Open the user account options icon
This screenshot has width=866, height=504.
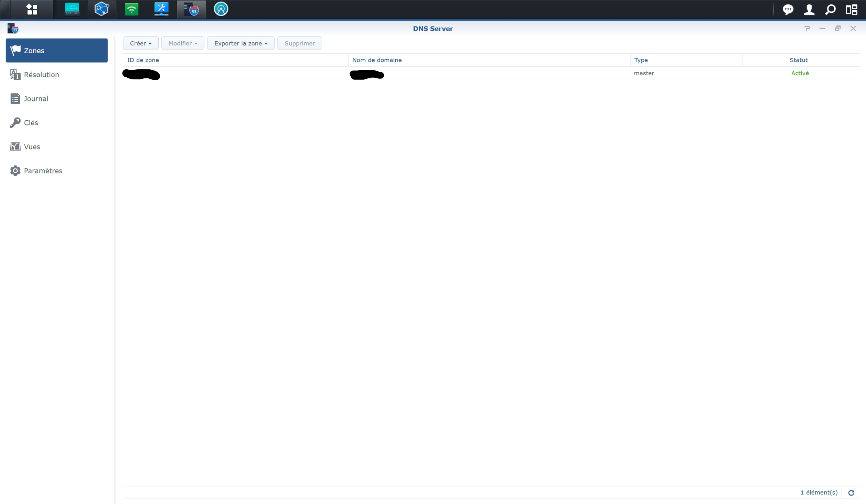coord(809,9)
